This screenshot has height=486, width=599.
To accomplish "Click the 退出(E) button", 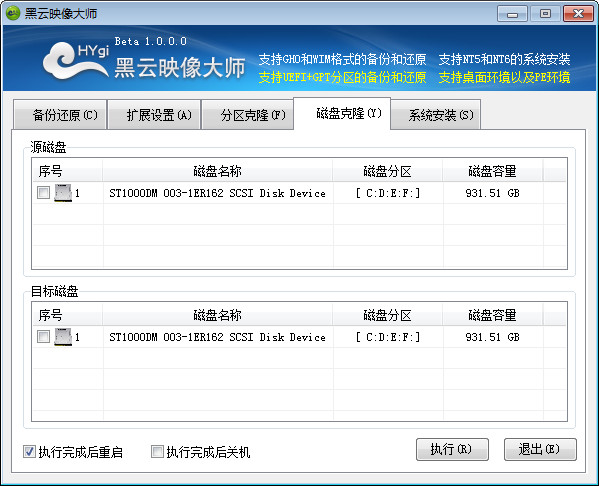I will coord(540,449).
